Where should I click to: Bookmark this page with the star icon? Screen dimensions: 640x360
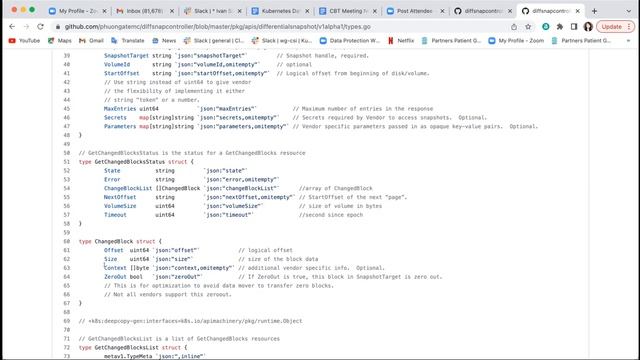528,27
